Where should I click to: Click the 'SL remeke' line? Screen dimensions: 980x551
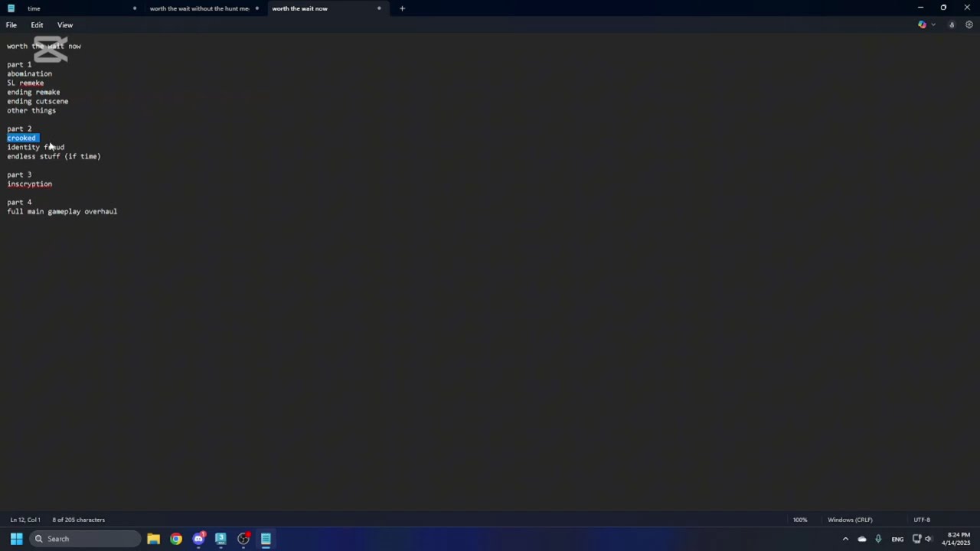[x=25, y=83]
